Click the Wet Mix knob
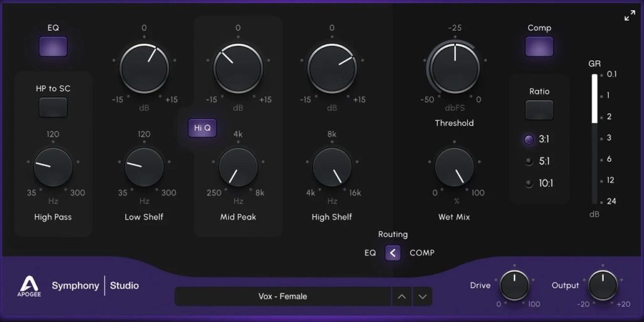Screen dimensions: 644x322 pos(454,168)
